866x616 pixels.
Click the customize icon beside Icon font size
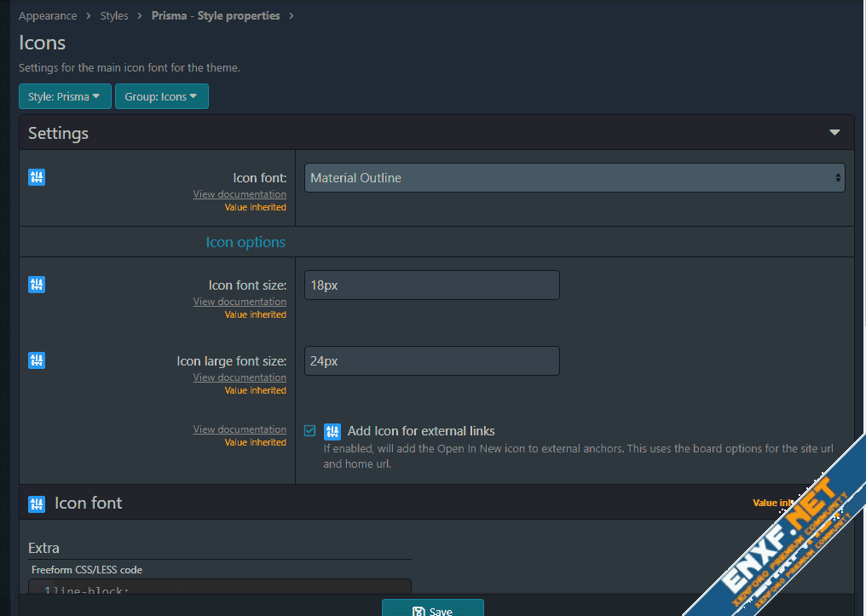tap(37, 285)
